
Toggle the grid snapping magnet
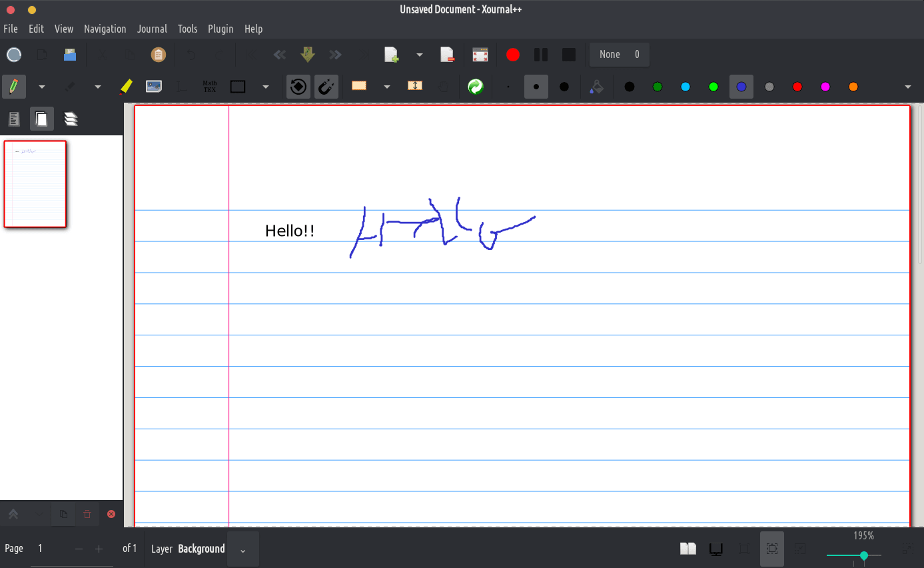click(326, 87)
